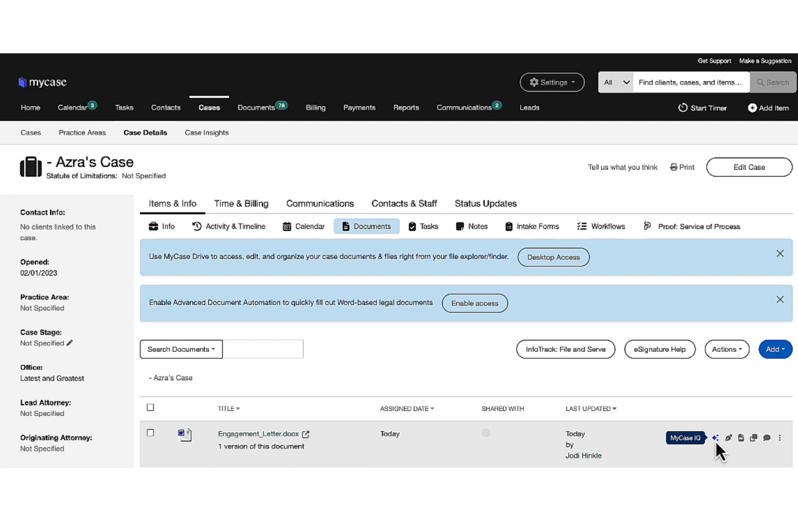
Task: Check the select-all documents checkbox
Action: tap(150, 407)
